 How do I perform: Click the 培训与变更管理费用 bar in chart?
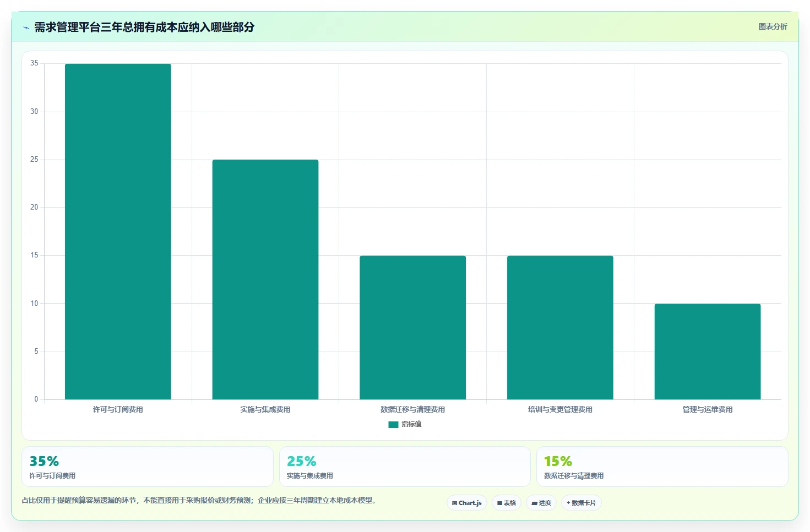pos(560,327)
